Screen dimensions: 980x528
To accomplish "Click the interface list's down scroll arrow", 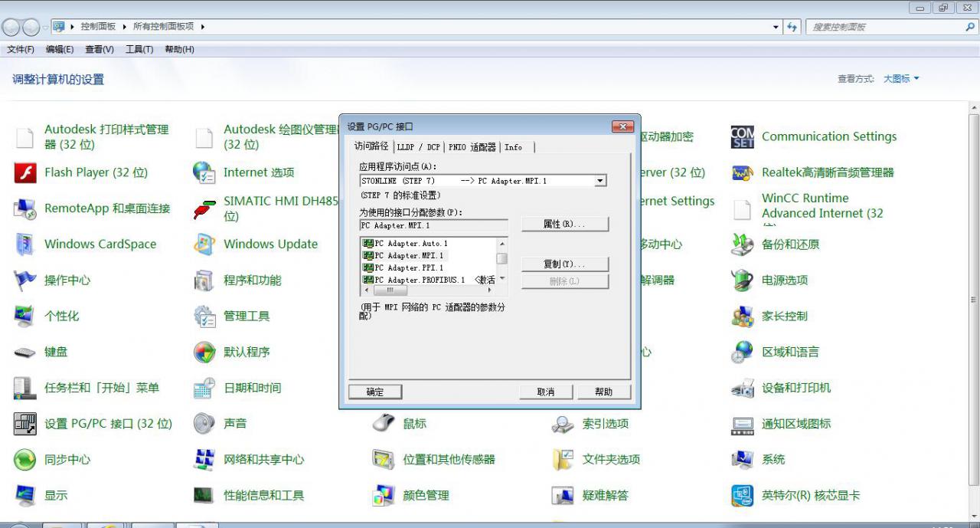I will pyautogui.click(x=501, y=279).
